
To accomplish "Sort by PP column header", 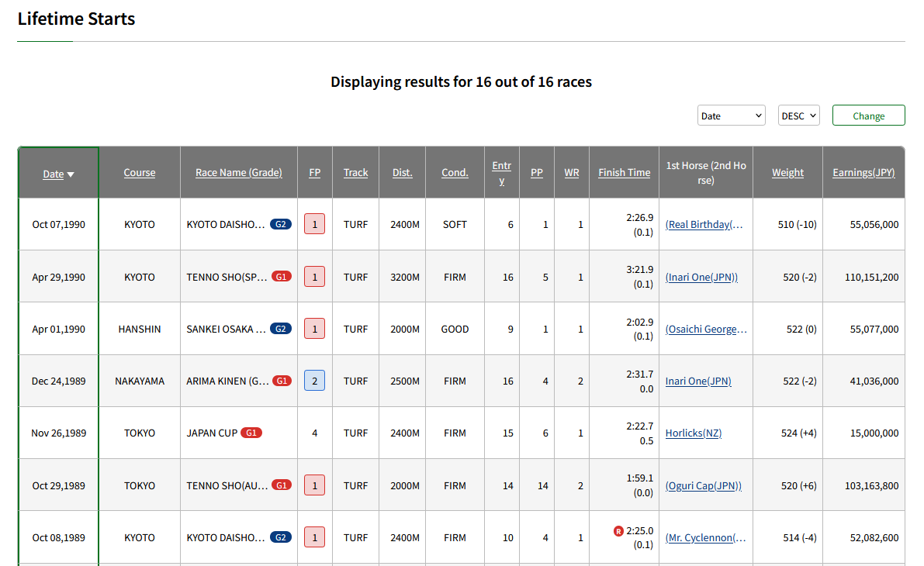I will [536, 173].
